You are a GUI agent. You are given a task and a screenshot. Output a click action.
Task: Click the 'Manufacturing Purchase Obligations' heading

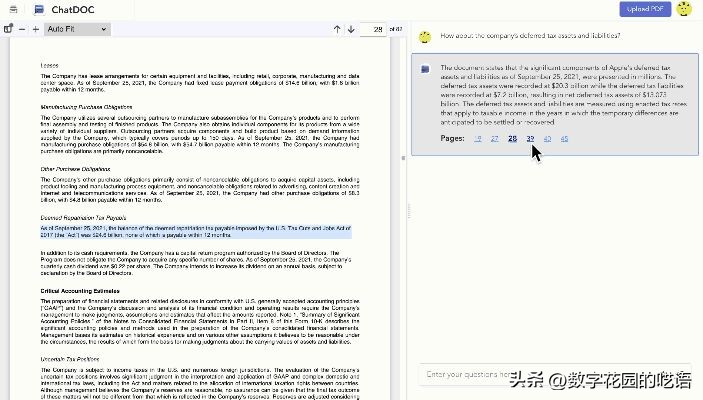[86, 107]
